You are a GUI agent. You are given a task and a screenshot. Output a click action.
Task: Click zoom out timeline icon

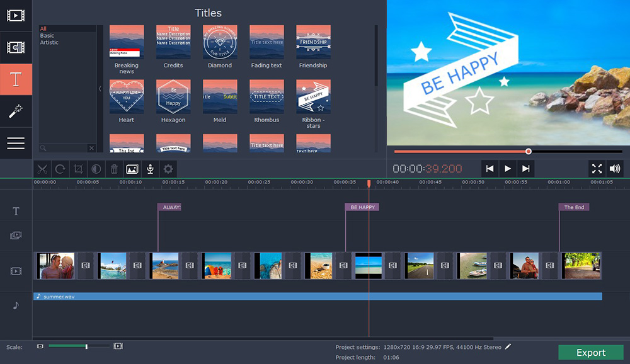coord(40,346)
